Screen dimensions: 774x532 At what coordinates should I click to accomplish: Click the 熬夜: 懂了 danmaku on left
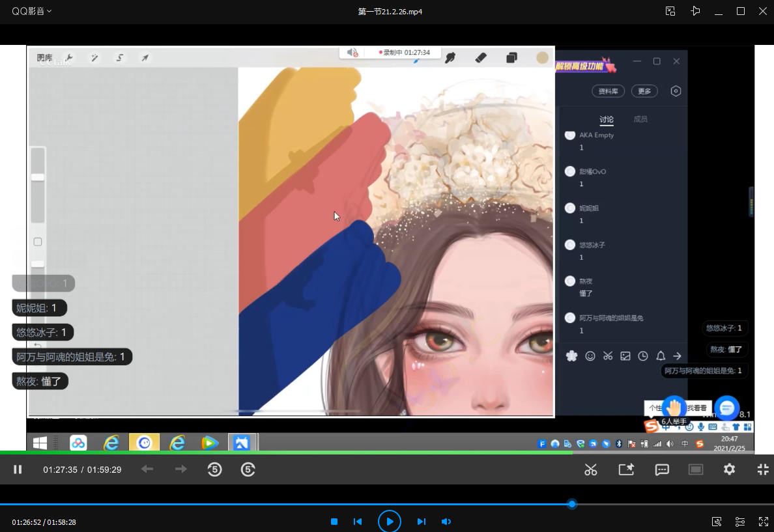[x=40, y=381]
